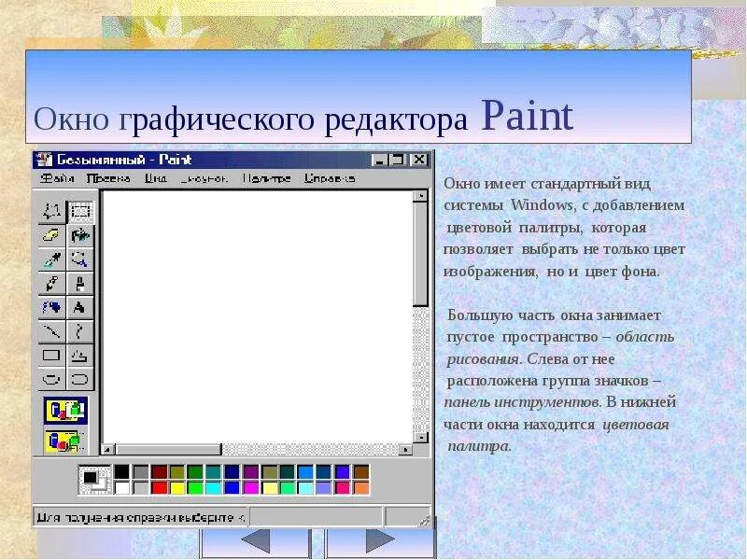Click the horizontal scrollbar thumb

(x=169, y=449)
